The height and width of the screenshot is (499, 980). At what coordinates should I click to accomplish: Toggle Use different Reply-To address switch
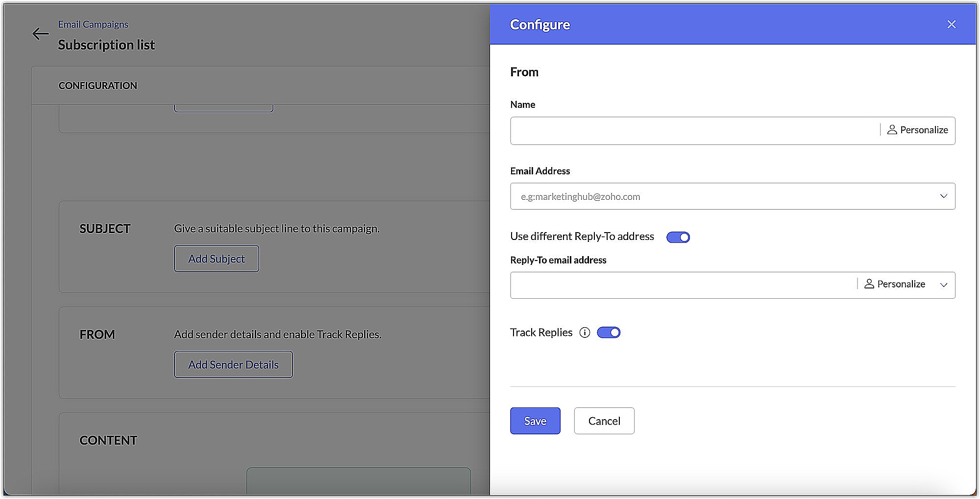coord(678,237)
